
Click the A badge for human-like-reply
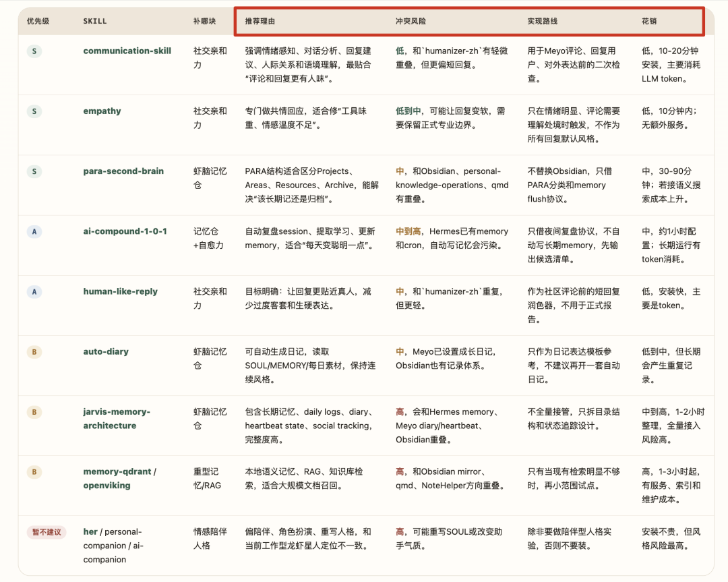[34, 292]
